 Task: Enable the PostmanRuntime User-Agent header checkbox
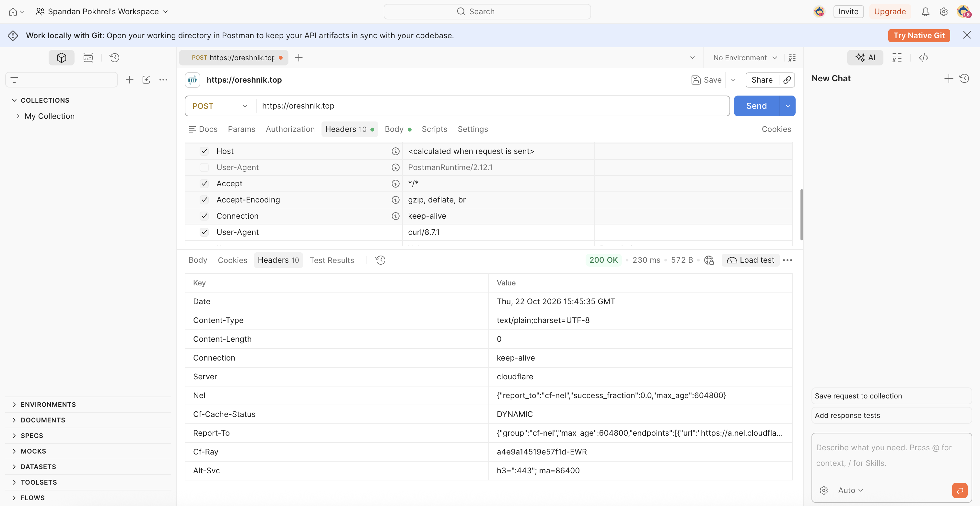[204, 168]
